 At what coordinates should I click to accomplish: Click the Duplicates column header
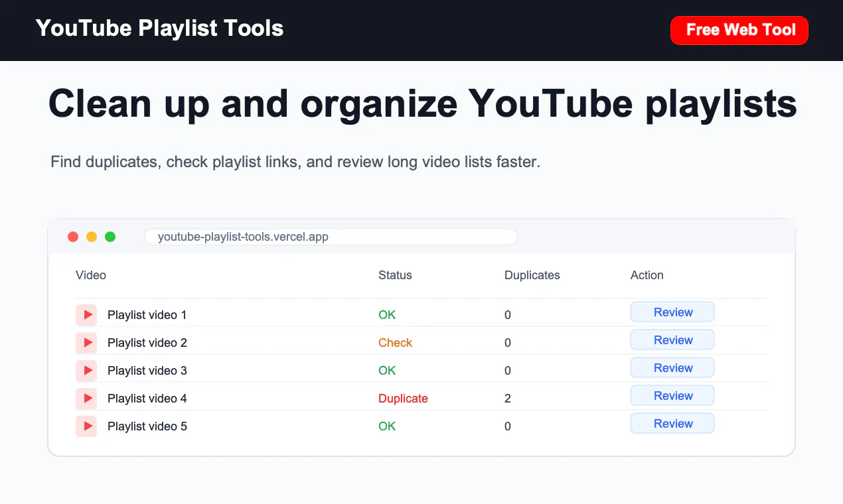coord(532,275)
